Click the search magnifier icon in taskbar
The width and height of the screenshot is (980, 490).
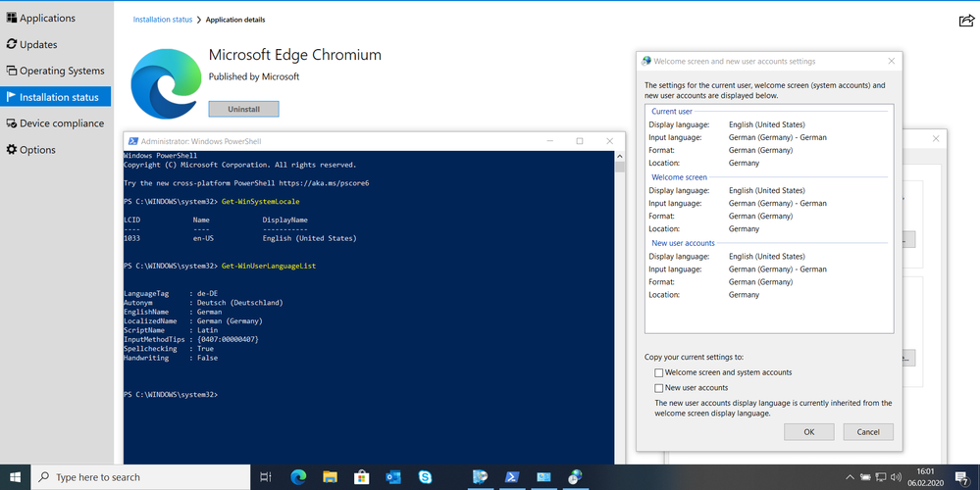[44, 477]
